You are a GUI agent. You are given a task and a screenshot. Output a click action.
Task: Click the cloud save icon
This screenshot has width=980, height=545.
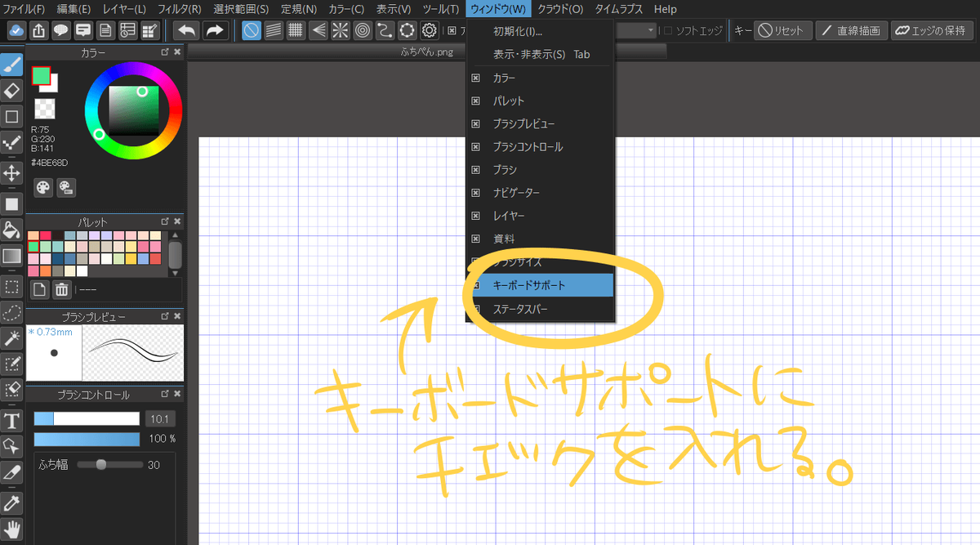tap(17, 31)
